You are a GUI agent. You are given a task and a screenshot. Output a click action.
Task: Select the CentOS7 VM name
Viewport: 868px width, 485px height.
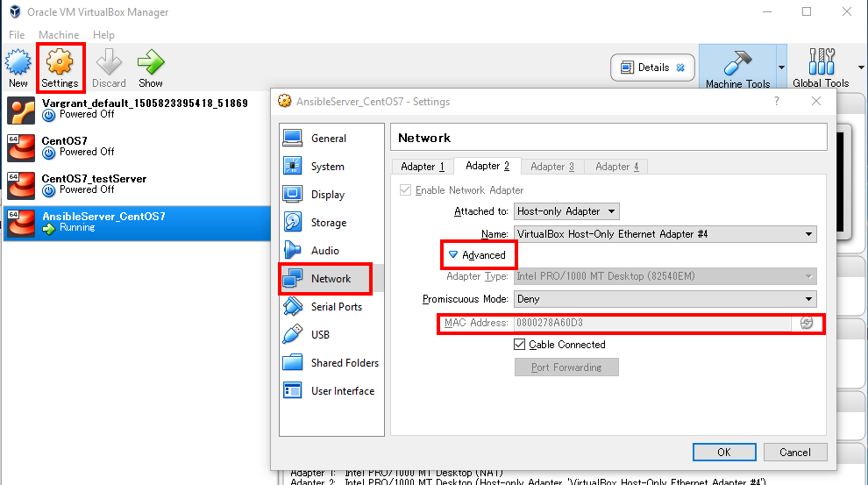pos(64,140)
